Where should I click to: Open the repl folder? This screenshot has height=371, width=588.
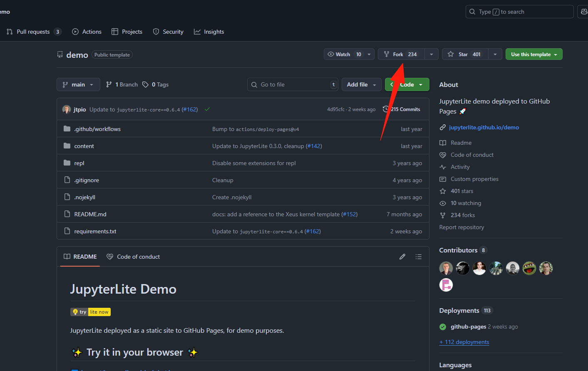pos(79,163)
